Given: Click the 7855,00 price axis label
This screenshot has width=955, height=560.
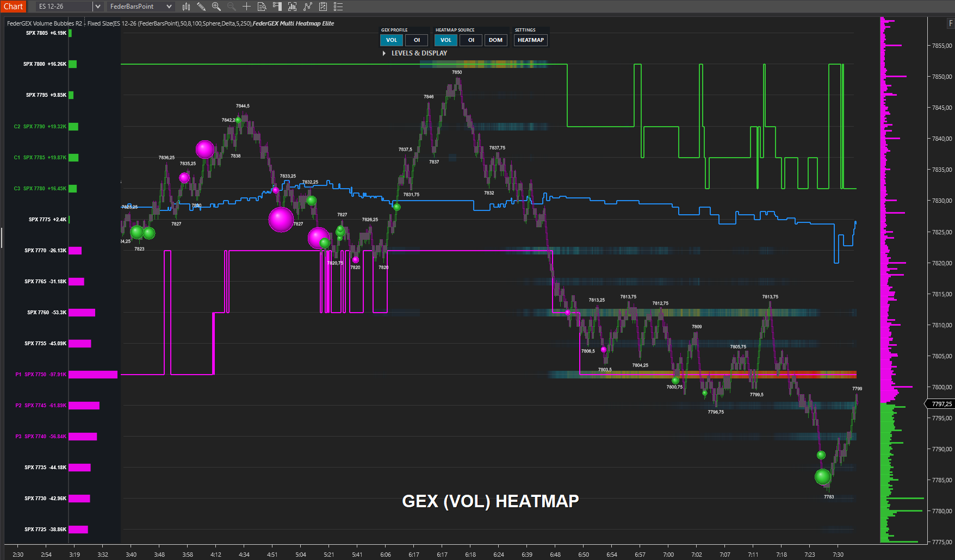Looking at the screenshot, I should coord(942,46).
